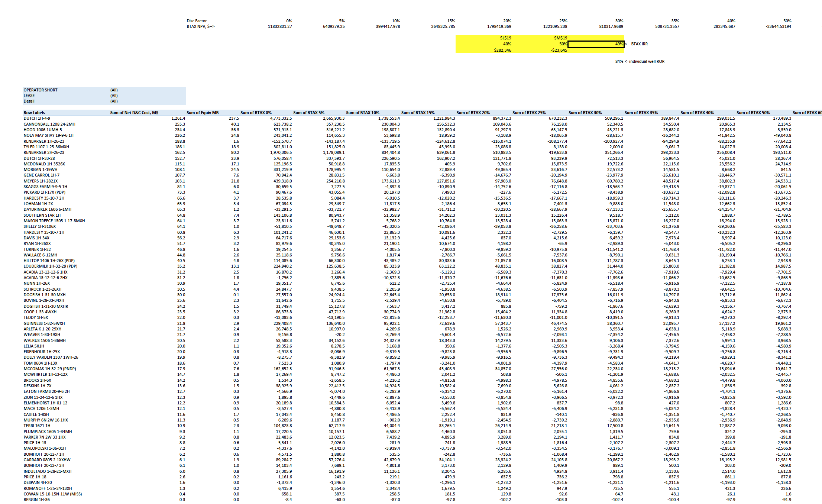The width and height of the screenshot is (822, 504).
Task: Click the Row Labels header
Action: tap(34, 113)
